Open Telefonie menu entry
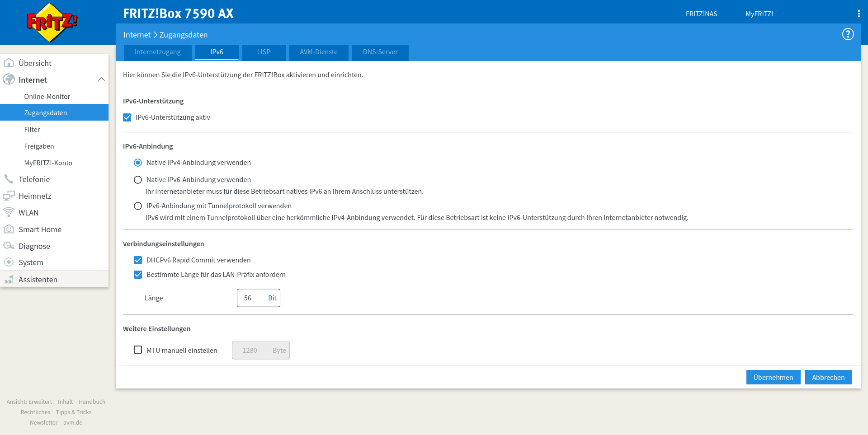 point(54,179)
